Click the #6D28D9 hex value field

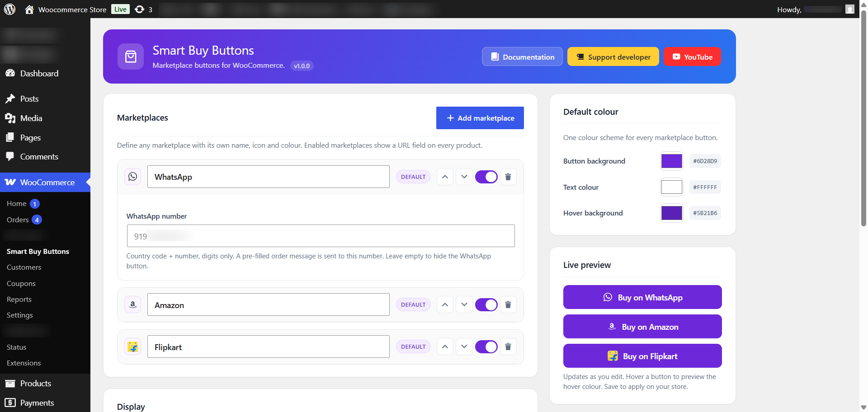click(705, 161)
